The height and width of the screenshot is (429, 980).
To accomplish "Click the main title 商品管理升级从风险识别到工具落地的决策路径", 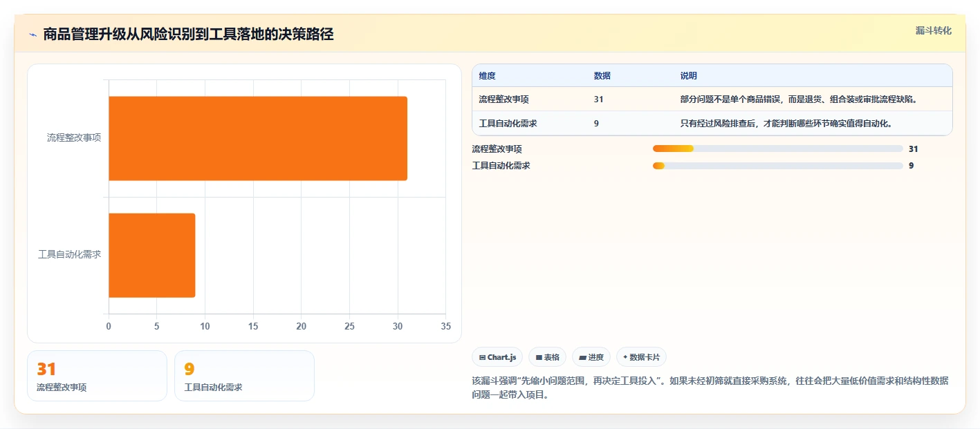I will click(x=188, y=35).
